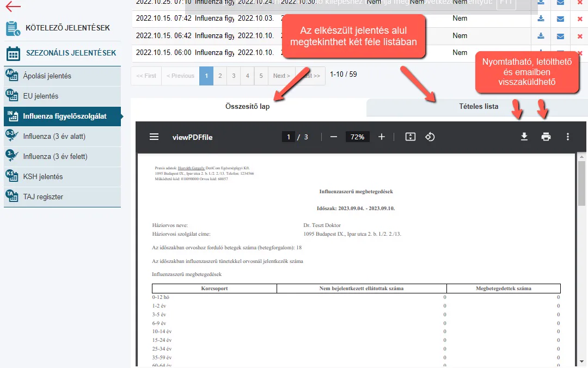The image size is (588, 368).
Task: Click the TAJ regiszter icon
Action: click(12, 196)
